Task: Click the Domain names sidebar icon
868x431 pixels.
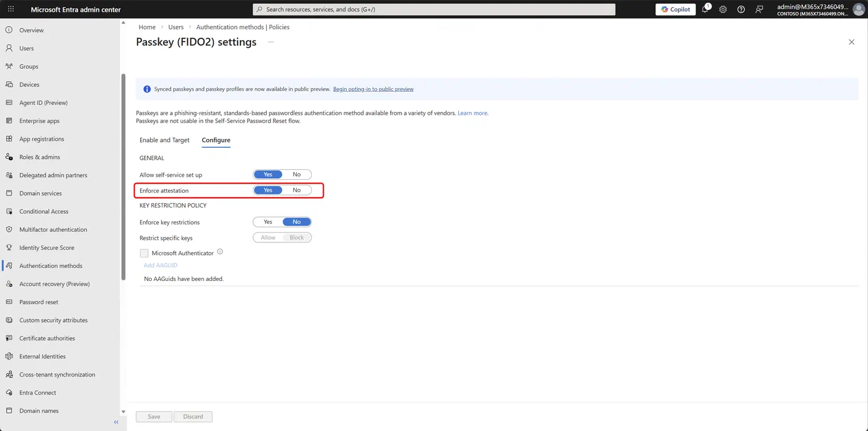Action: tap(9, 411)
